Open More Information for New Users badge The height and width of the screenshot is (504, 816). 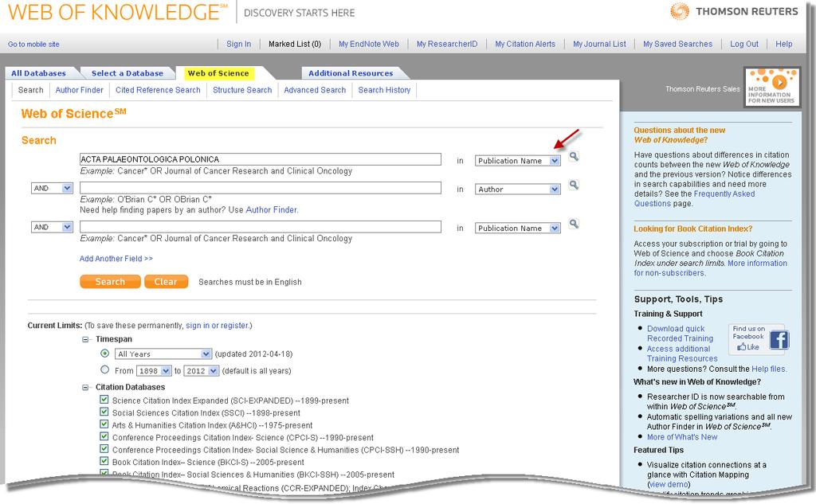click(x=771, y=87)
